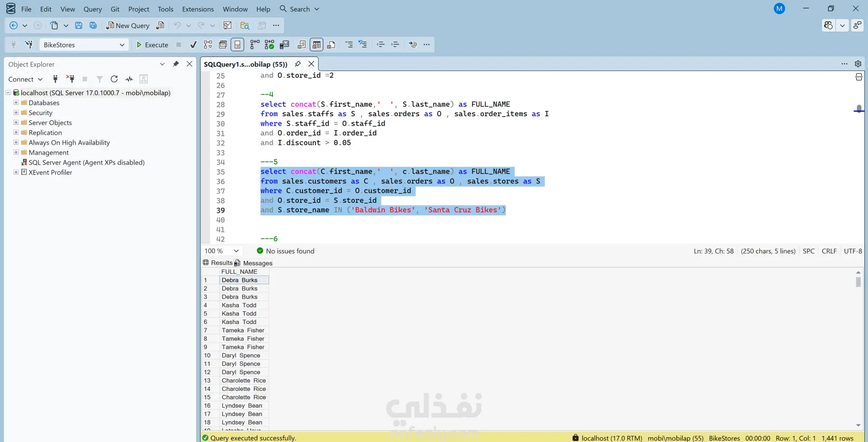Collapse the localhost server node
The width and height of the screenshot is (868, 442).
[x=8, y=93]
